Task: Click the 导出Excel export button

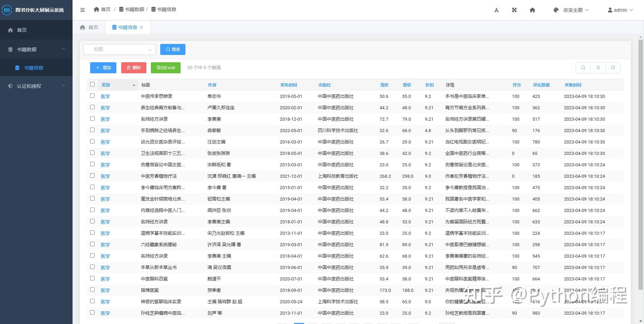Action: coord(165,67)
